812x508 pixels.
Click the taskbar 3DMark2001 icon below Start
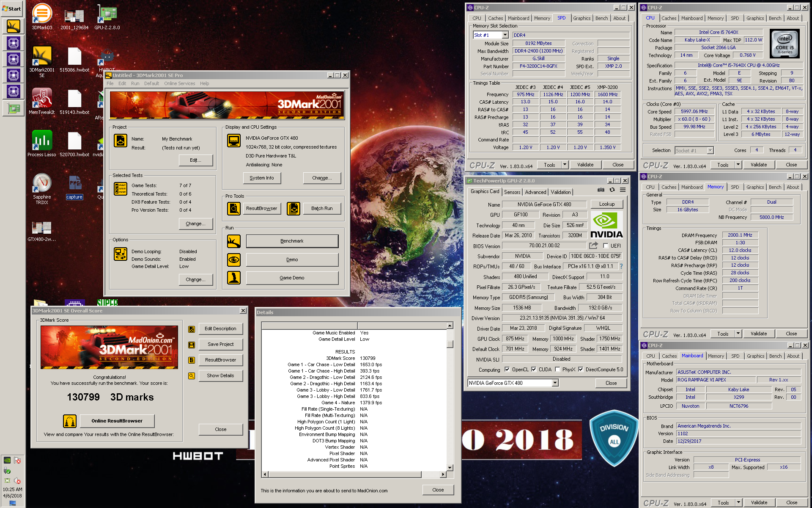coord(14,26)
